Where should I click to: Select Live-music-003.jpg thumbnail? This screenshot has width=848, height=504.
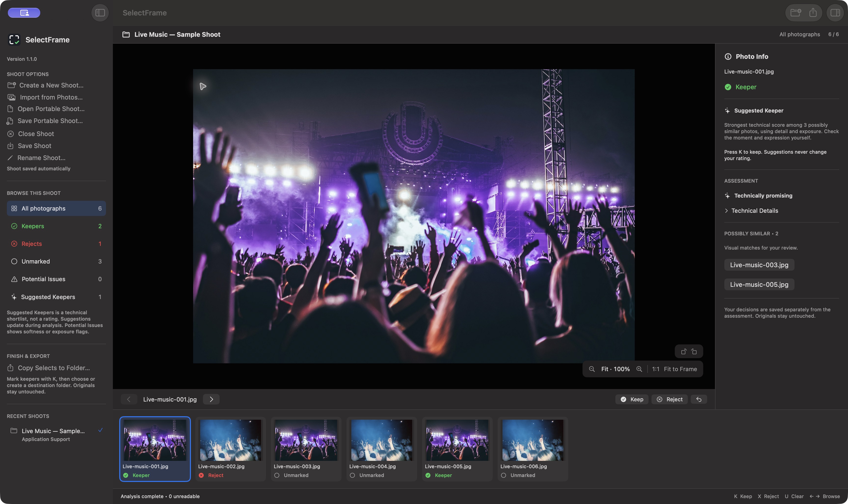click(306, 449)
